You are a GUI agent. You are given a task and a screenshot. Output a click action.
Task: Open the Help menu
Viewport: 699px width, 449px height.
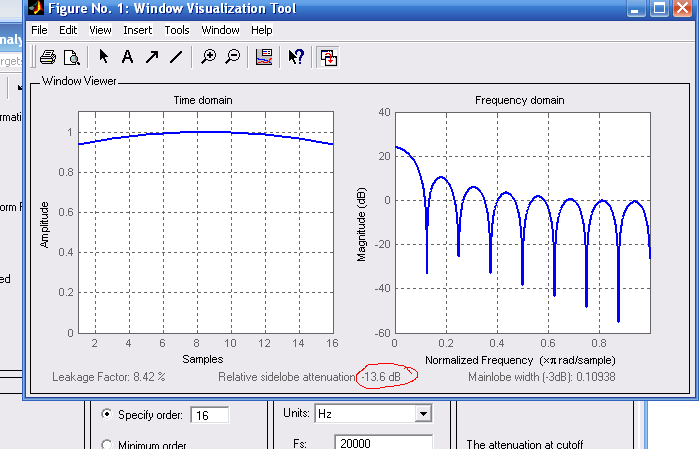pos(262,30)
